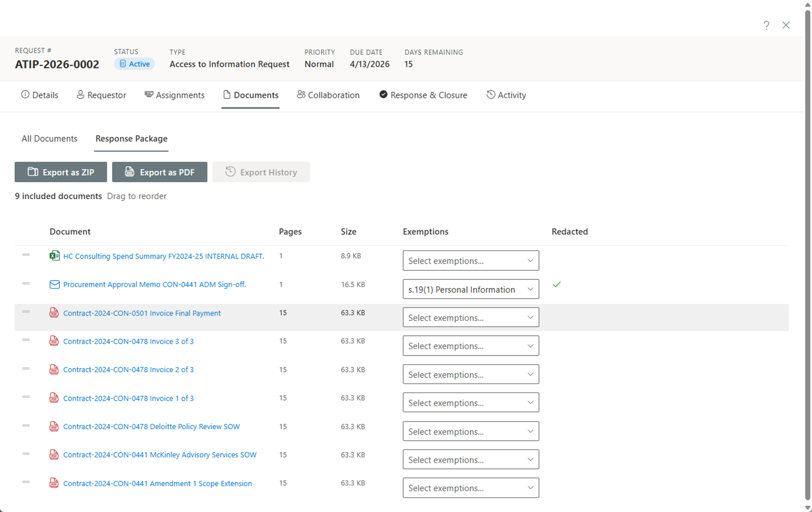Click the help question mark icon
Image resolution: width=812 pixels, height=512 pixels.
pyautogui.click(x=766, y=25)
